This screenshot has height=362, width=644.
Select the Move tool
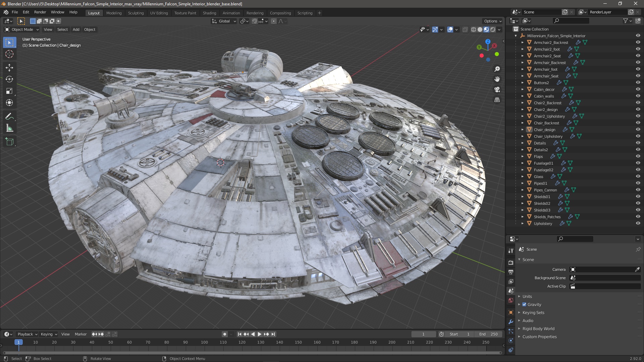point(9,68)
